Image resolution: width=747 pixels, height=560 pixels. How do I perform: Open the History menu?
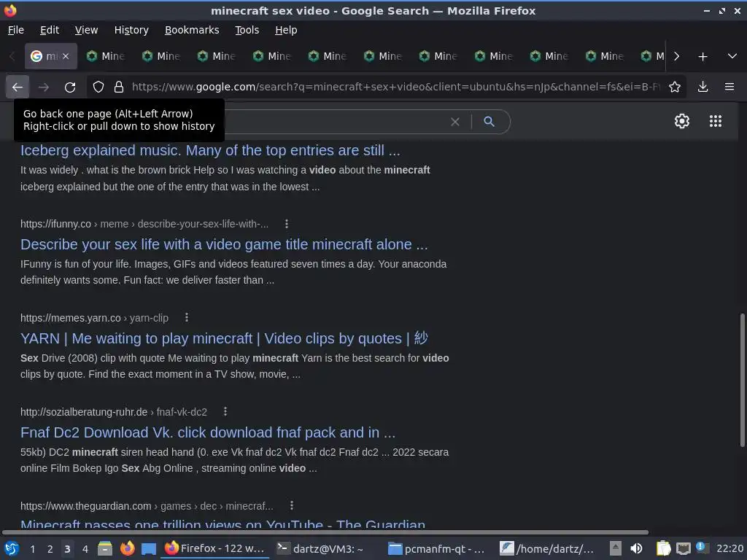(x=131, y=30)
